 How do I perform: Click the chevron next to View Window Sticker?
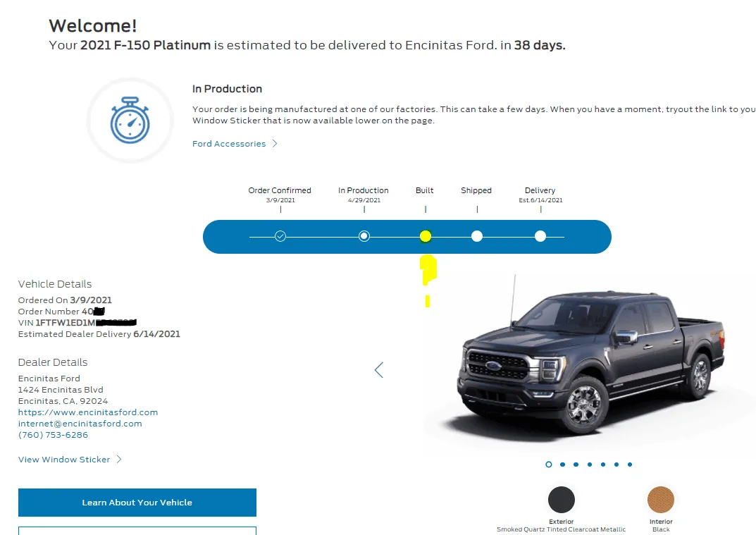119,460
